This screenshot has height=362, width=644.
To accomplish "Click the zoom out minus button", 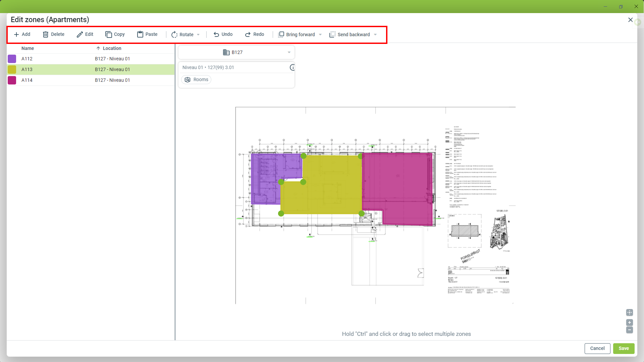I will click(630, 330).
